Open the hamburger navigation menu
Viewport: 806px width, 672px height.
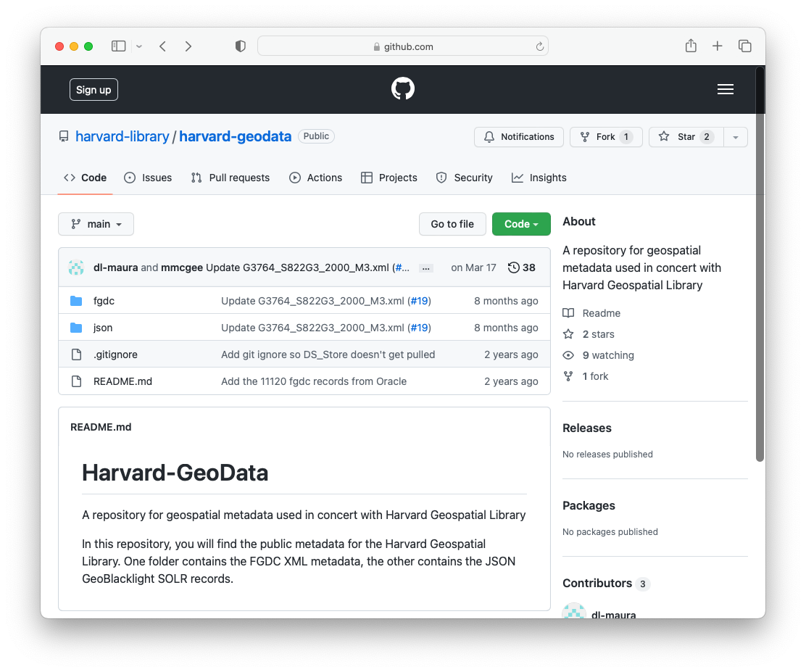[x=726, y=89]
